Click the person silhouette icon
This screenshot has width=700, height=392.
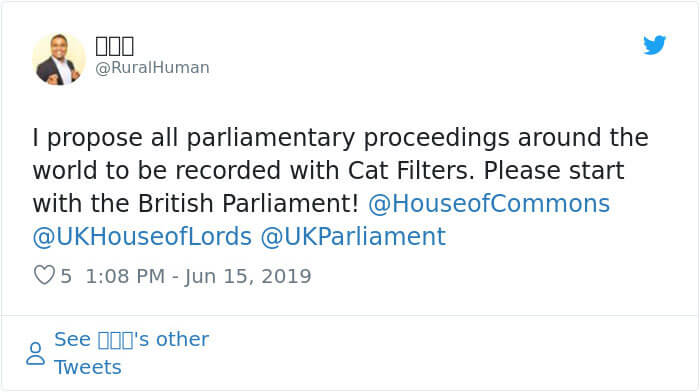tap(36, 354)
